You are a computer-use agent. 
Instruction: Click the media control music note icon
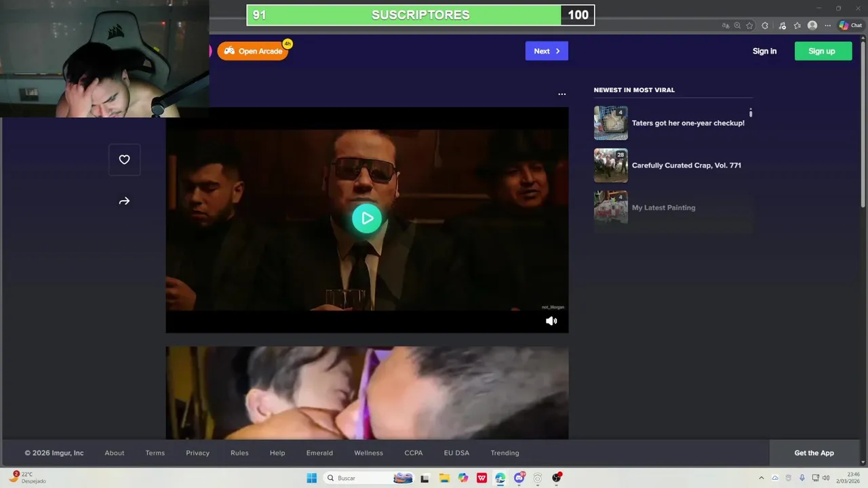782,26
